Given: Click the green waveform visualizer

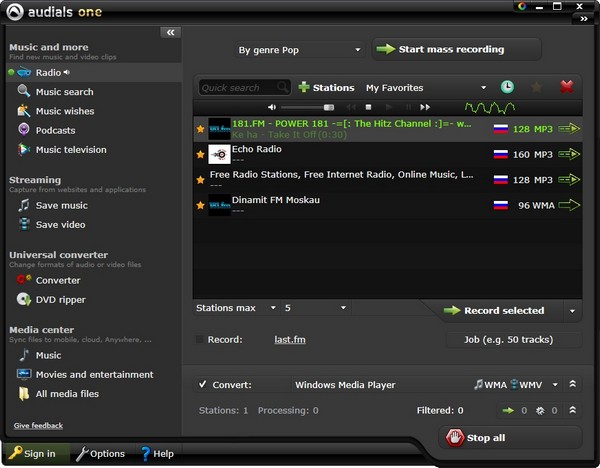Looking at the screenshot, I should point(489,108).
